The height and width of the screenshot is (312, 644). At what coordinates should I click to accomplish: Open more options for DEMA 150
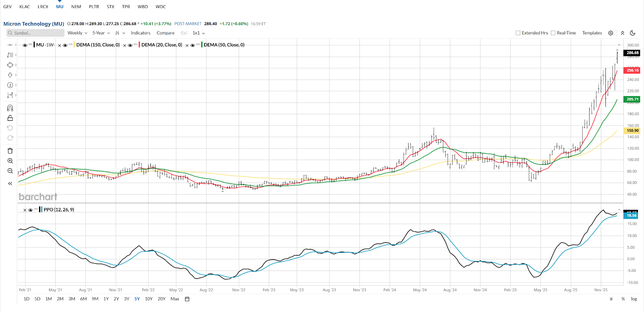point(70,45)
